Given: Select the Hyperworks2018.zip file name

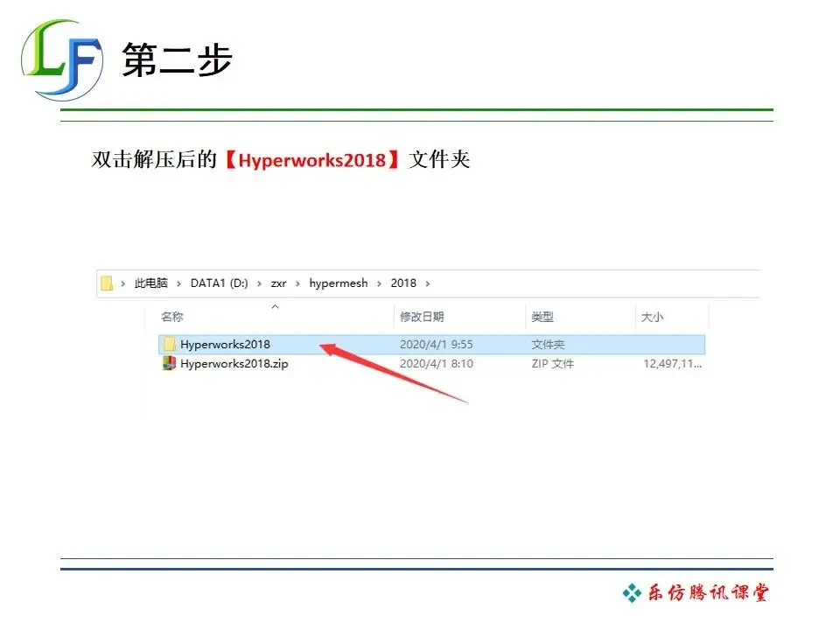Looking at the screenshot, I should pos(234,364).
